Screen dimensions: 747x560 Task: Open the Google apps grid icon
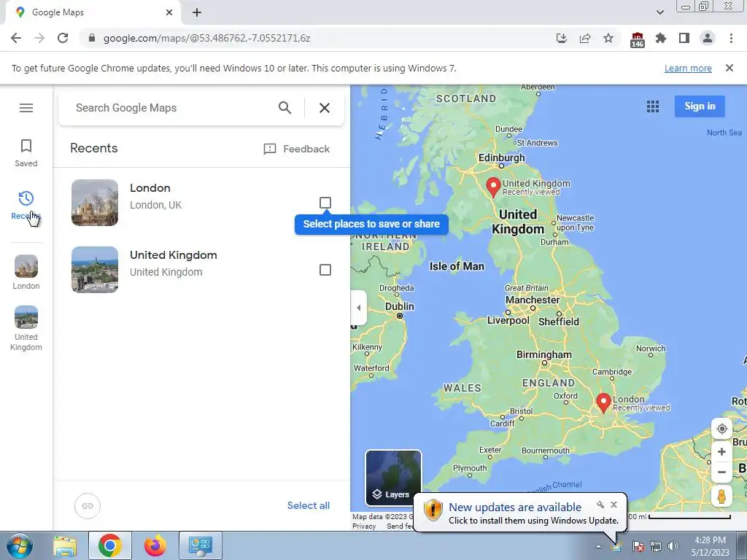click(653, 106)
